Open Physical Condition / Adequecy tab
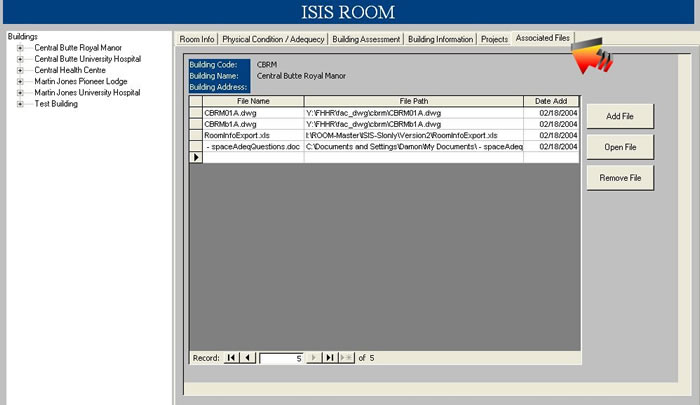The image size is (700, 405). coord(273,39)
